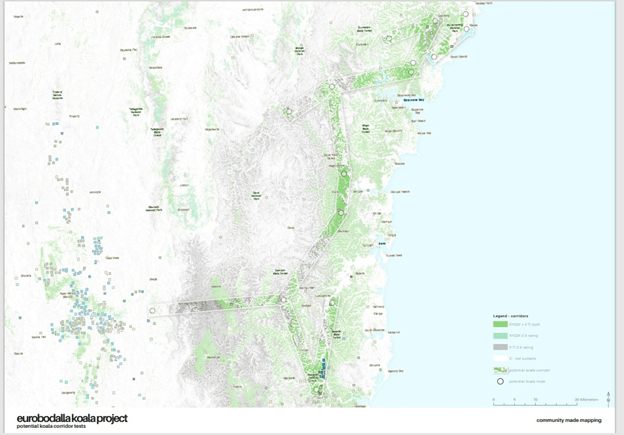Image resolution: width=624 pixels, height=435 pixels.
Task: Select the 'KYGM + KYI both' green swatch
Action: [x=500, y=324]
